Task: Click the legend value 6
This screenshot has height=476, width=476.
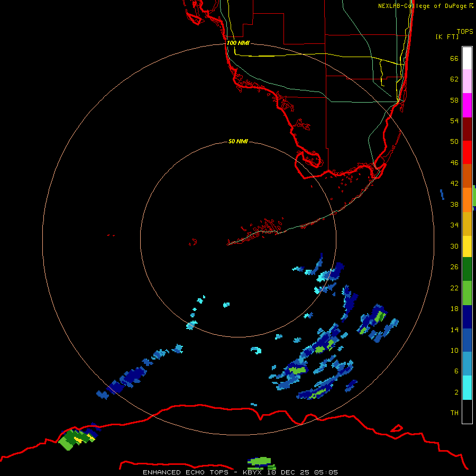Action: (456, 371)
